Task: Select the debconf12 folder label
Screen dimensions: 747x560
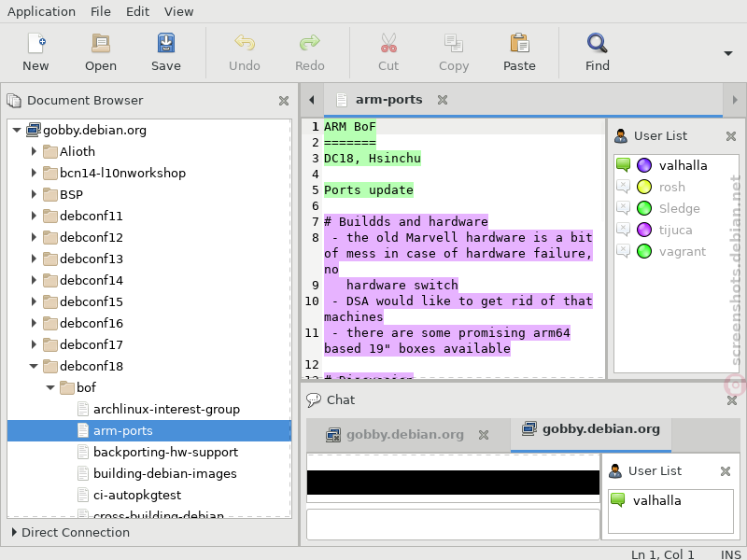Action: pyautogui.click(x=92, y=237)
